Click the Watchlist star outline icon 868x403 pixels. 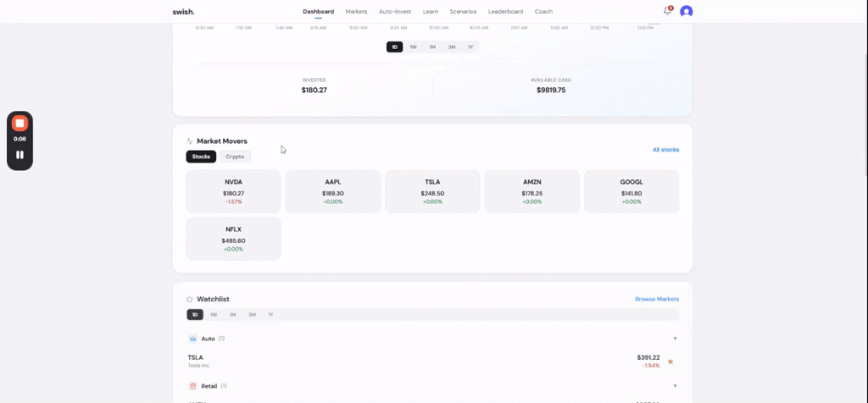pyautogui.click(x=189, y=299)
